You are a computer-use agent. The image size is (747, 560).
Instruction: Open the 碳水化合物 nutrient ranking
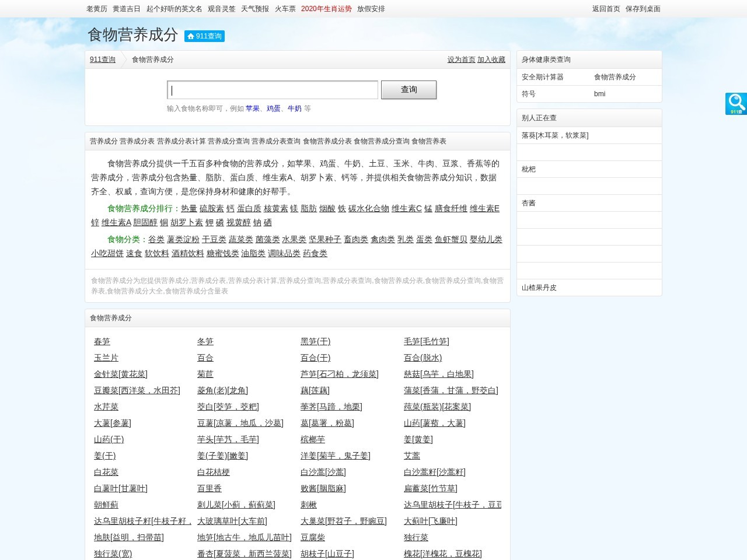(x=369, y=208)
